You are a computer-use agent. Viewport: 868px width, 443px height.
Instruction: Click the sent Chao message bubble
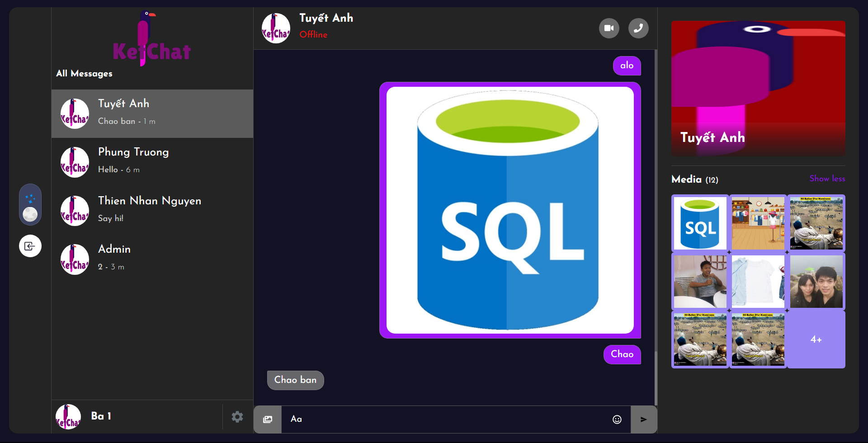(x=622, y=354)
